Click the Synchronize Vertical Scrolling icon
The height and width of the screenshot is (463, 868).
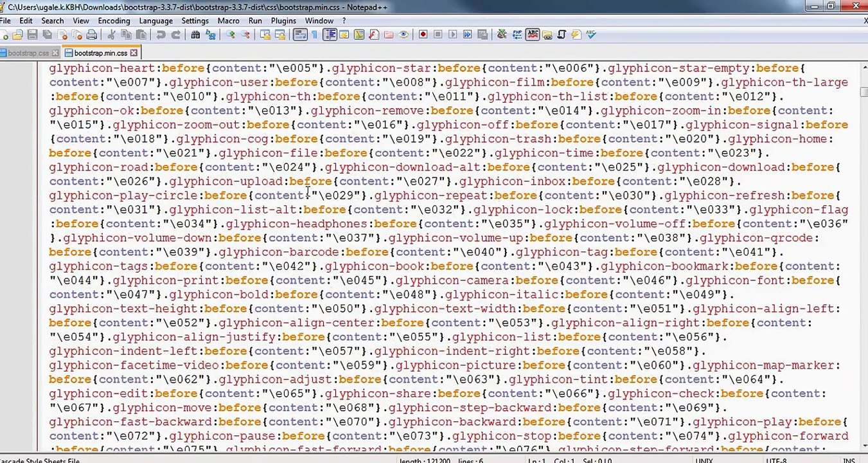(265, 35)
